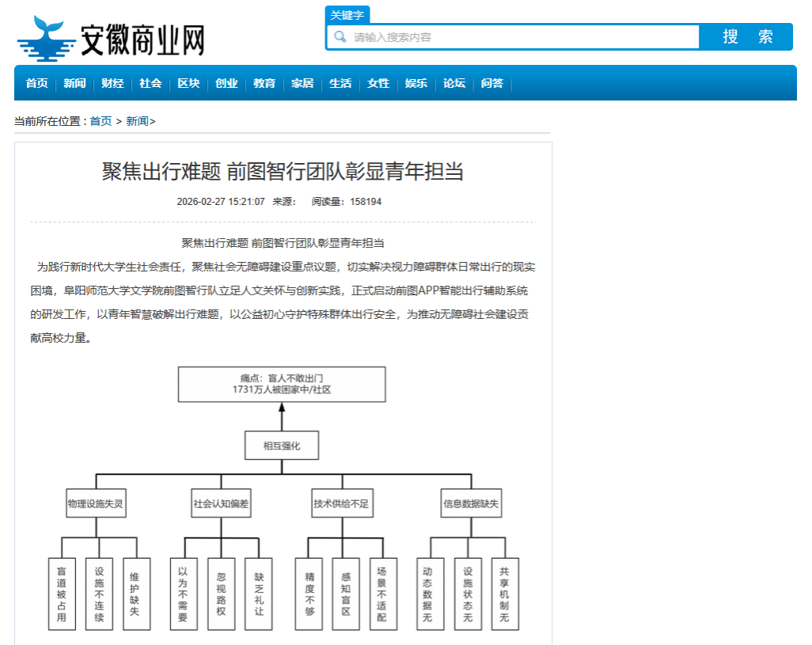Go to the 新闻 navigation section
812x645 pixels.
(x=74, y=83)
